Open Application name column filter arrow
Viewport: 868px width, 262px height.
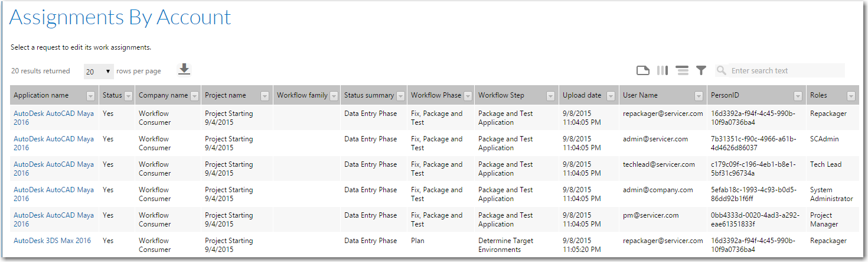coord(90,96)
